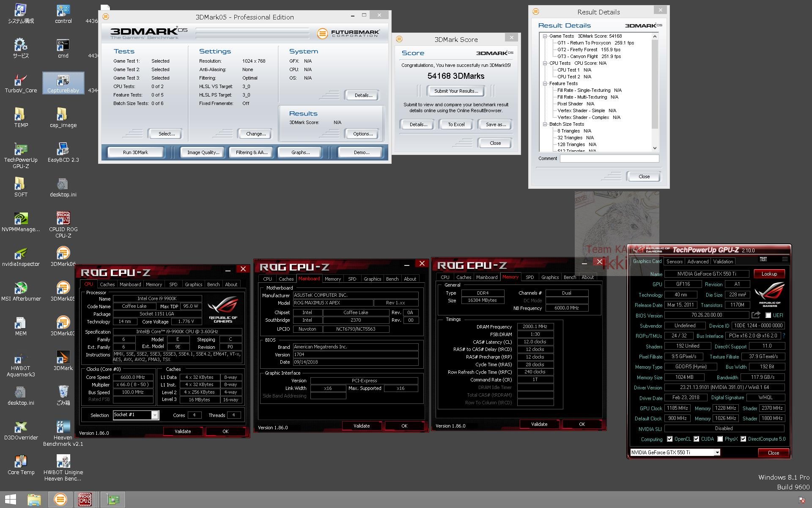This screenshot has height=508, width=812.
Task: Open HWBOT Unigine Heaven Benchmark desktop icon
Action: pyautogui.click(x=63, y=468)
